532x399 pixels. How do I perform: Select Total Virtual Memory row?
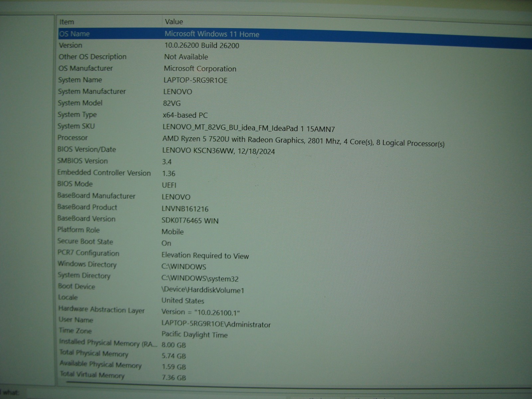[x=92, y=375]
